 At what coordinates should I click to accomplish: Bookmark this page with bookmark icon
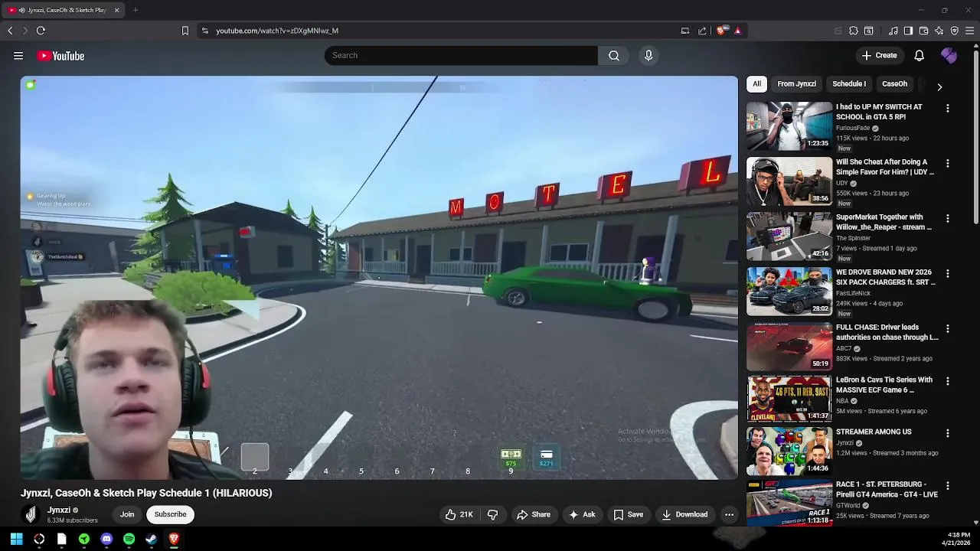point(185,31)
